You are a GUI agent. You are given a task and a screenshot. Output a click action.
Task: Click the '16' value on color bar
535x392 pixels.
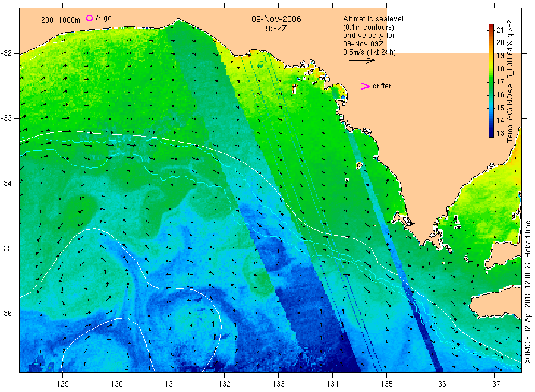coord(500,94)
